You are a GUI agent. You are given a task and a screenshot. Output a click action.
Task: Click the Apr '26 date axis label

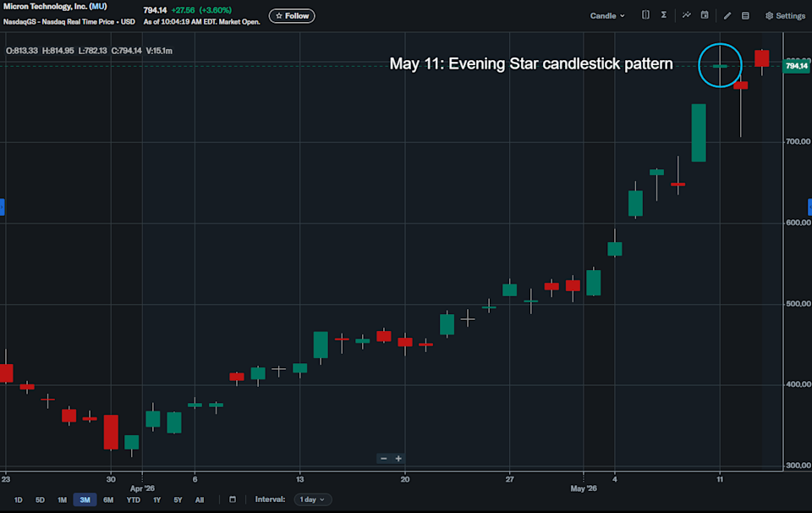[x=142, y=488]
